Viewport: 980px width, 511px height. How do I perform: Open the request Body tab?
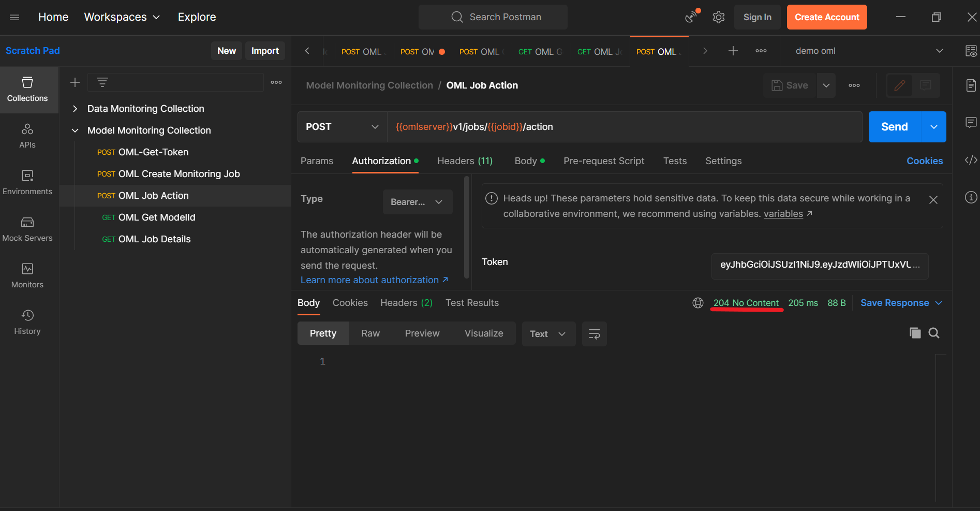(530, 161)
